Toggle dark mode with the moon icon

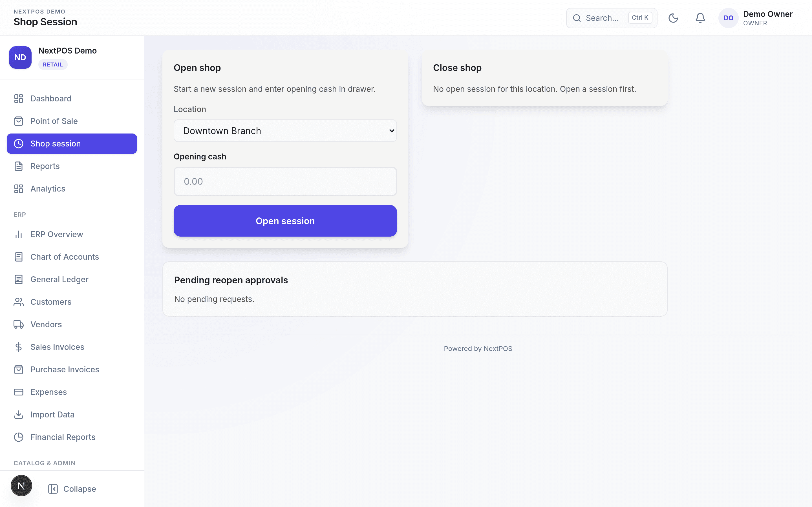pos(673,18)
